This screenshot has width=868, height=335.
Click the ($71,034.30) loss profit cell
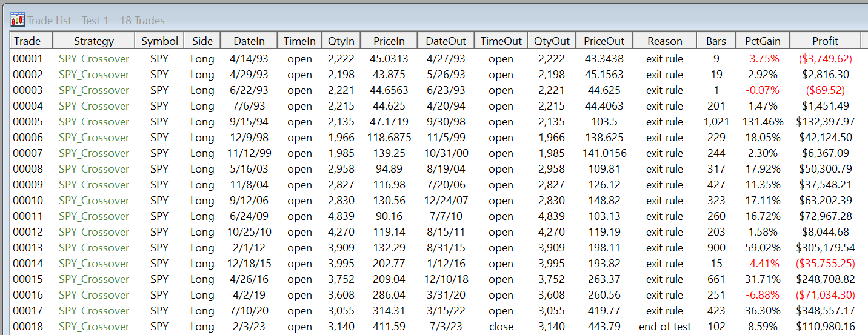pyautogui.click(x=825, y=295)
